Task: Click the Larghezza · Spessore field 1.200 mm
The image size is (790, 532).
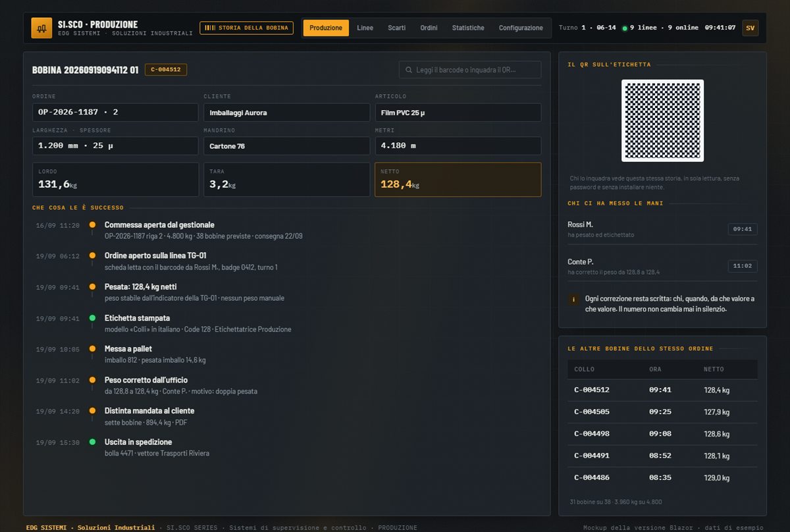Action: (115, 146)
